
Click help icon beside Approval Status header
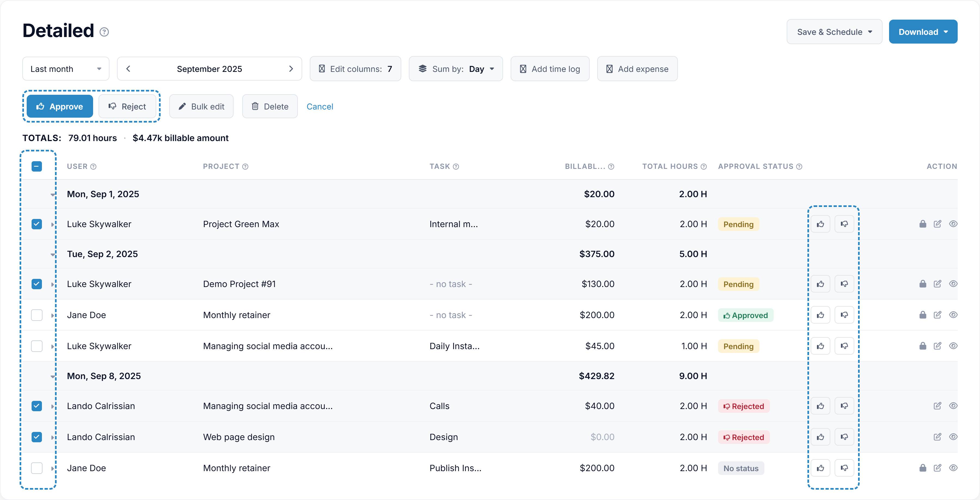(x=799, y=167)
